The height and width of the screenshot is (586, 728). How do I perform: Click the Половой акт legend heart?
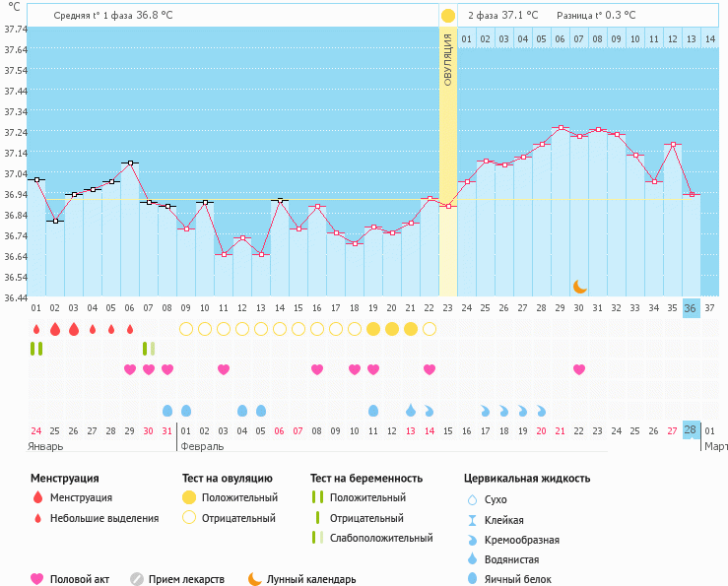pyautogui.click(x=37, y=579)
